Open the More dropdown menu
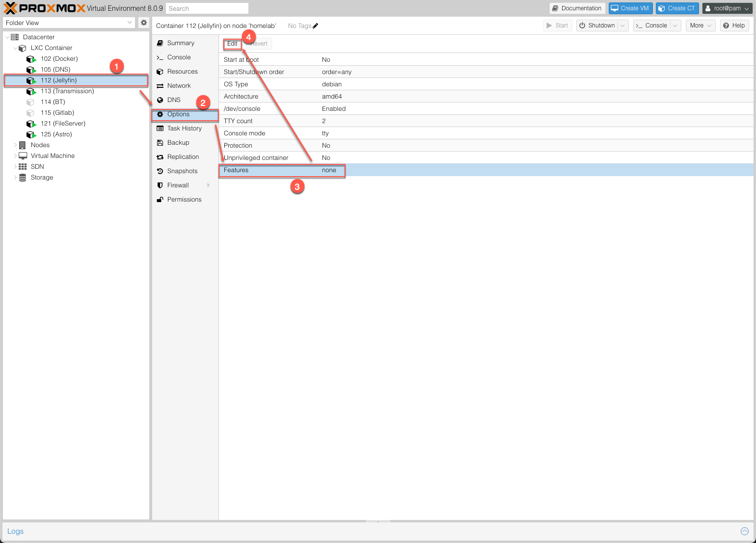This screenshot has height=543, width=756. click(701, 25)
